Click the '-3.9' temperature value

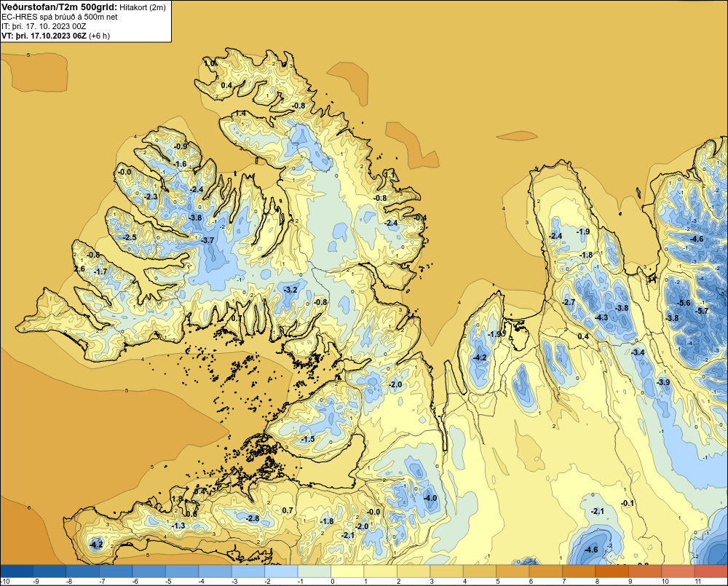(x=663, y=382)
